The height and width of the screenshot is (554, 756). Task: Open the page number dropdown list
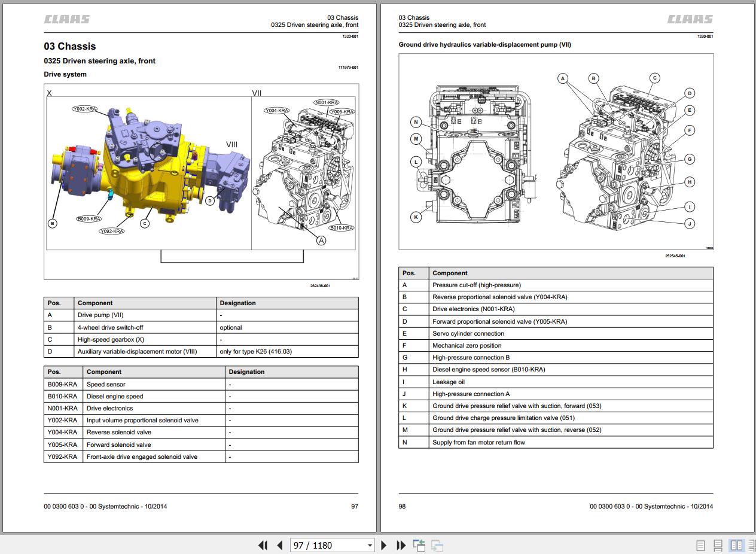pos(369,545)
